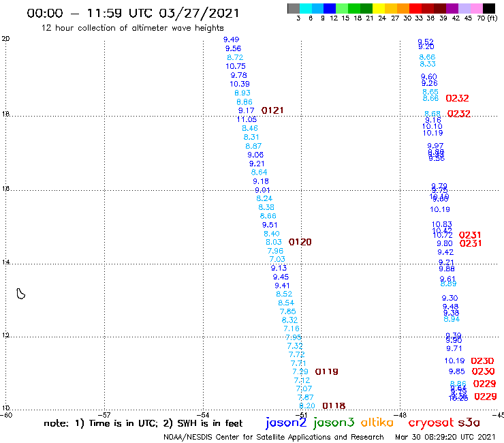Click the 9.13 wave height reading
Viewport: 504px width, 443px height.
pos(279,268)
